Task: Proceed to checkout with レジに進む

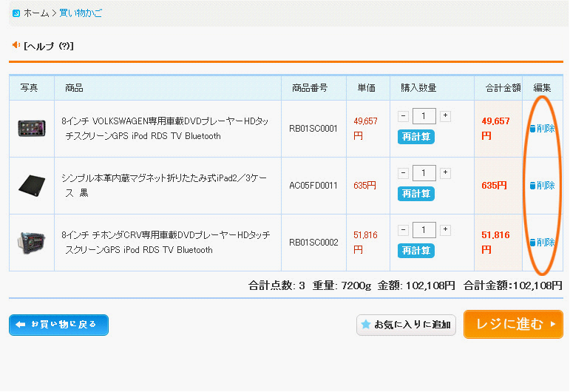Action: [x=513, y=325]
